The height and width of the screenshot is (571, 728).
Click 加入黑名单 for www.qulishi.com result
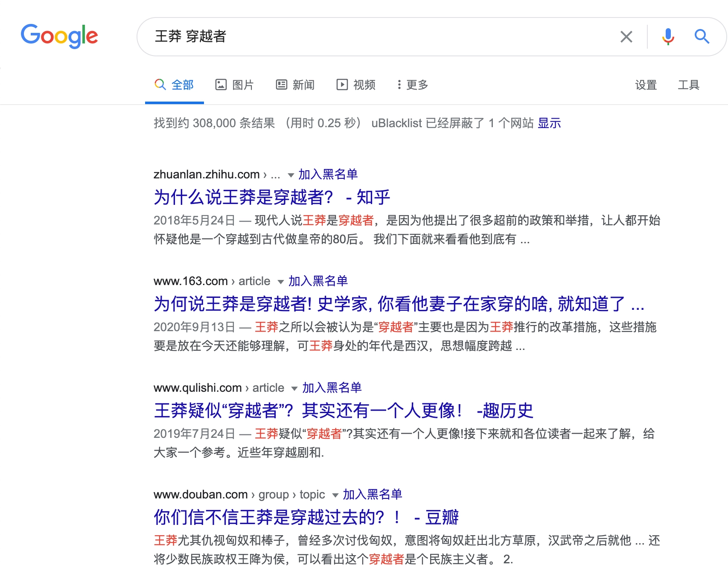[332, 387]
